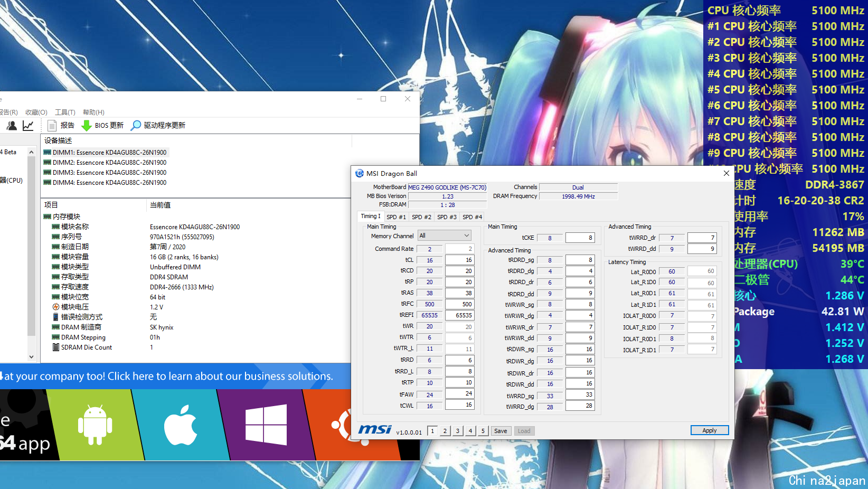Select DIMM3 Essencore memory module row
This screenshot has height=489, width=868.
click(x=105, y=173)
